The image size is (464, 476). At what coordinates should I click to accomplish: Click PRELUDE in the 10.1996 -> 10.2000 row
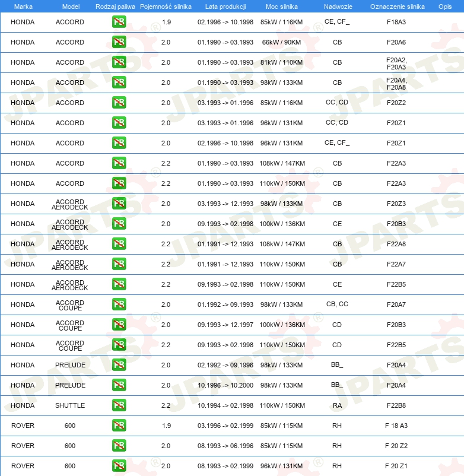[x=70, y=385]
